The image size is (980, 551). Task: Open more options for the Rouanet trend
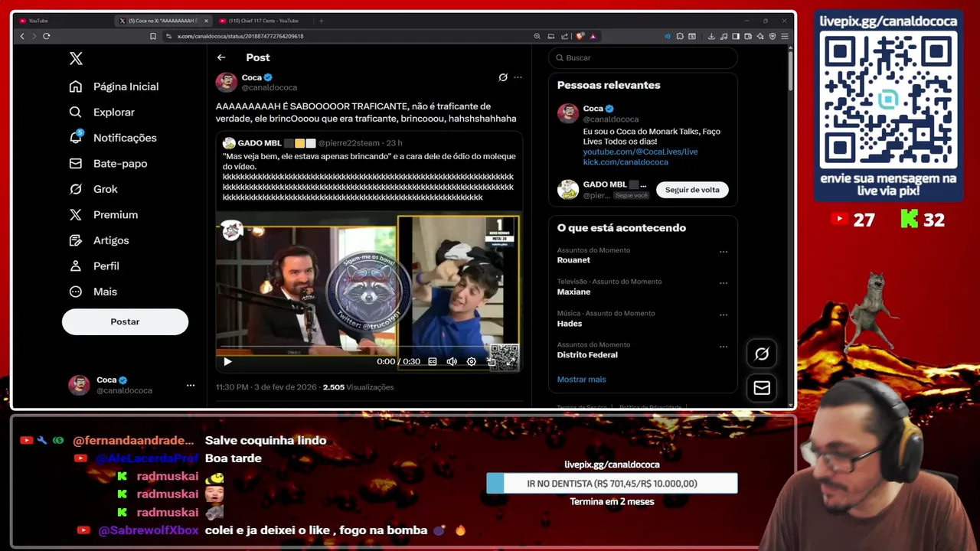tap(724, 252)
